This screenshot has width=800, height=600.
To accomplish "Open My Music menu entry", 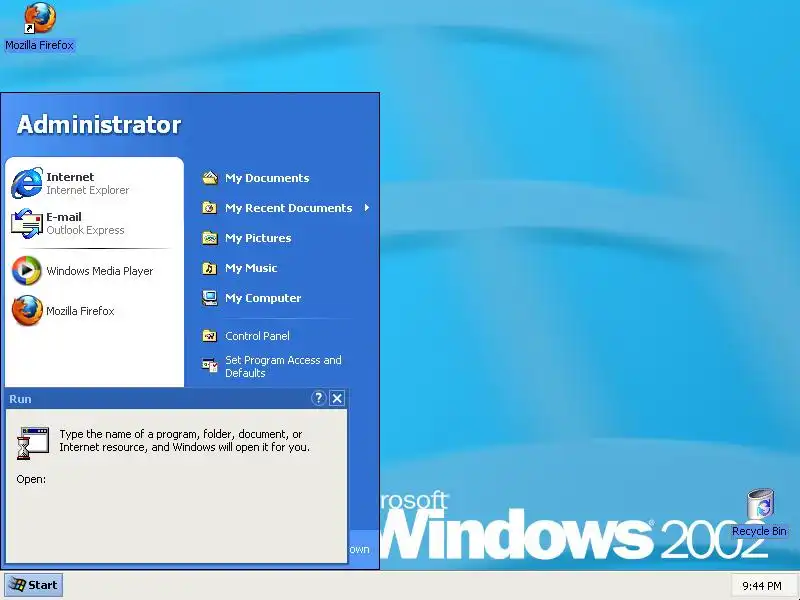I will [x=251, y=268].
